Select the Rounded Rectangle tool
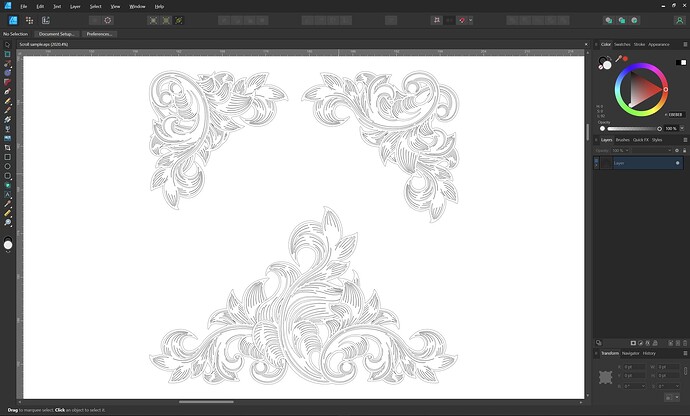Image resolution: width=690 pixels, height=416 pixels. pos(7,176)
